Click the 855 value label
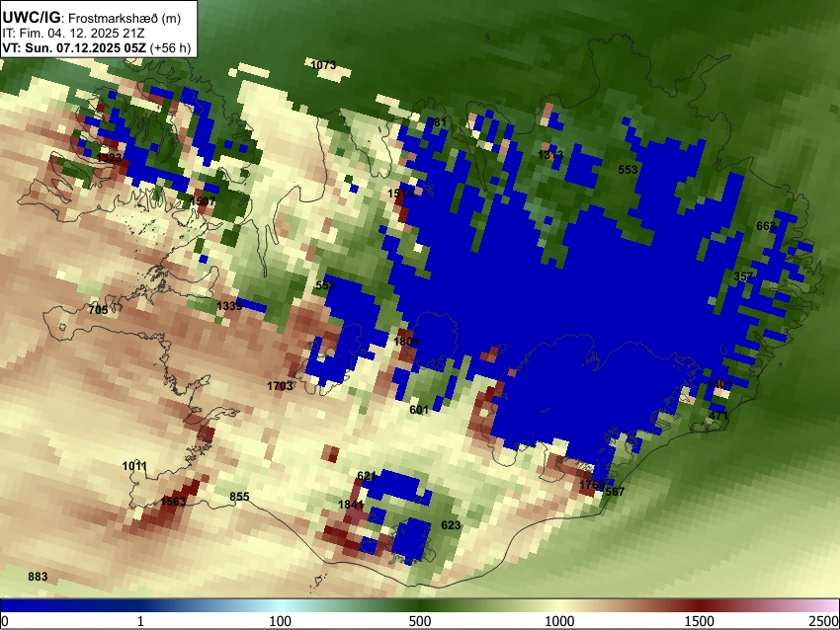The image size is (840, 630). tap(239, 497)
